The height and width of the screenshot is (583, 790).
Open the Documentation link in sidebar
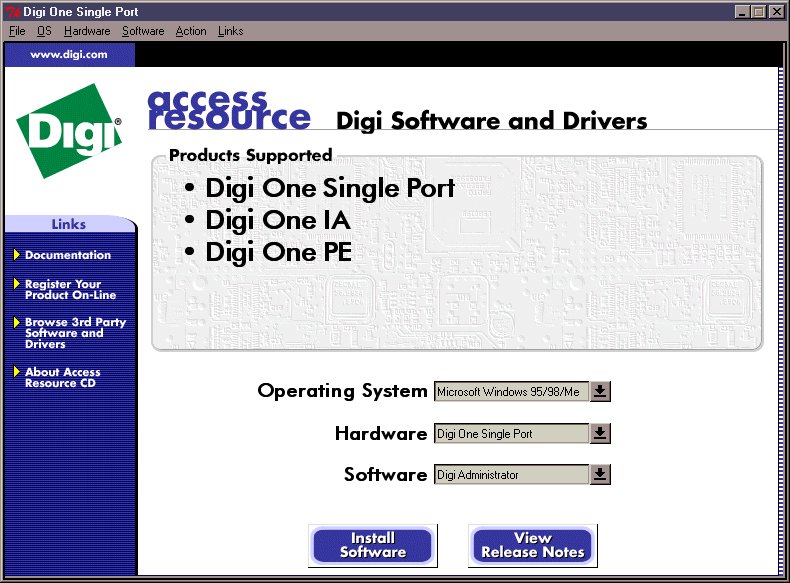click(68, 255)
